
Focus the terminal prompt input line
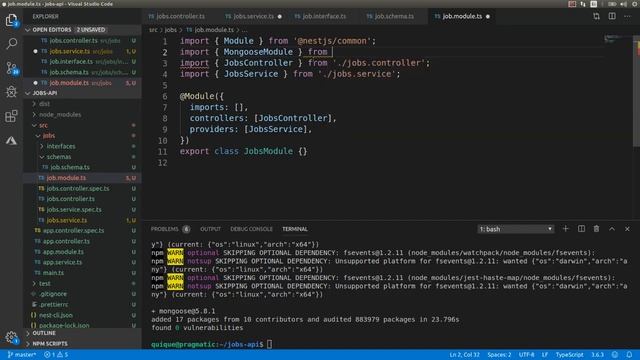(x=269, y=344)
